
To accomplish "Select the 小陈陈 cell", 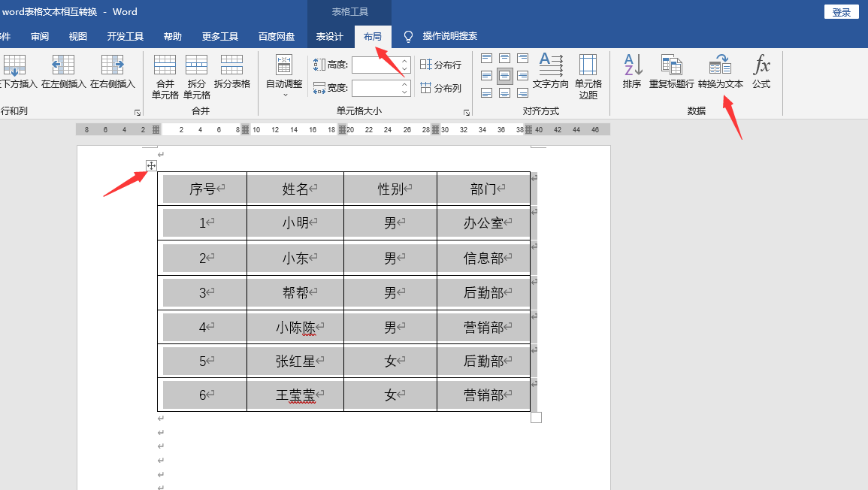I will (295, 327).
